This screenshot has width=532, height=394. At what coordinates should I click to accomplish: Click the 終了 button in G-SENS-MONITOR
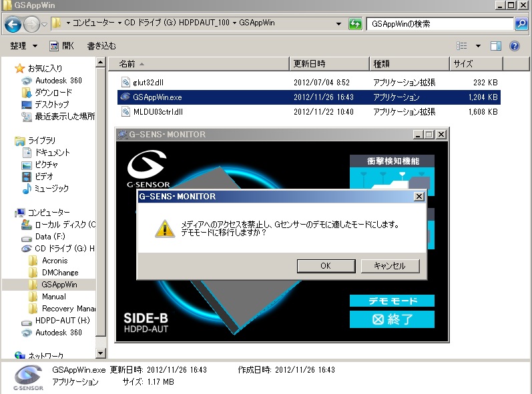point(392,319)
